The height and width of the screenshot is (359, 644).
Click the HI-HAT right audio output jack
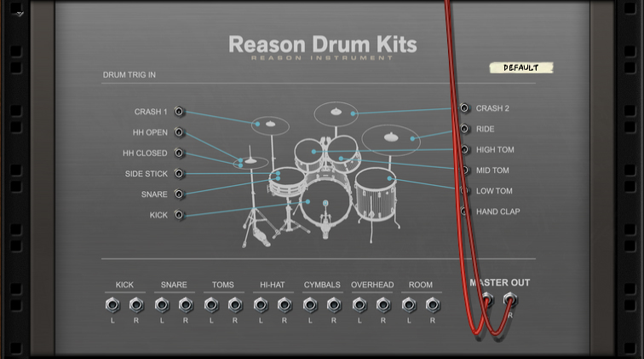pyautogui.click(x=285, y=305)
